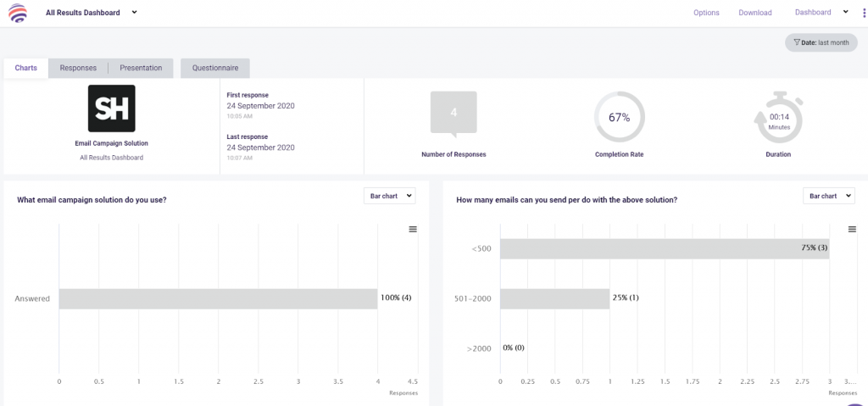868x406 pixels.
Task: Click the Download link
Action: point(754,13)
